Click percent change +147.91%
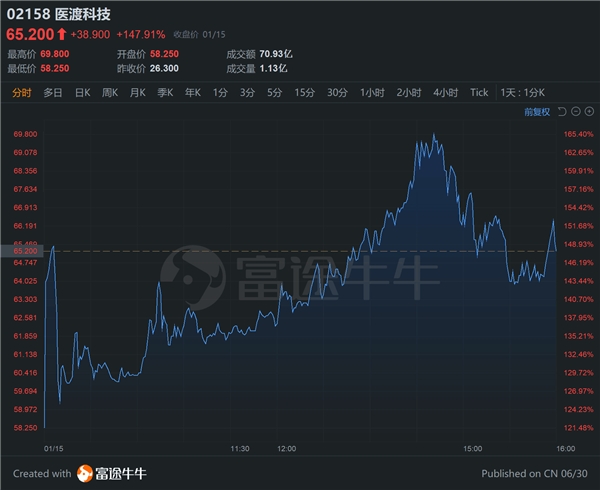This screenshot has height=490, width=600. 141,35
